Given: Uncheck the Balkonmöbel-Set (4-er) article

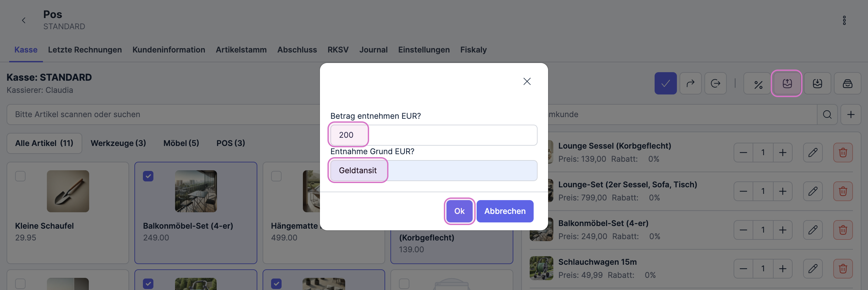Looking at the screenshot, I should point(148,176).
